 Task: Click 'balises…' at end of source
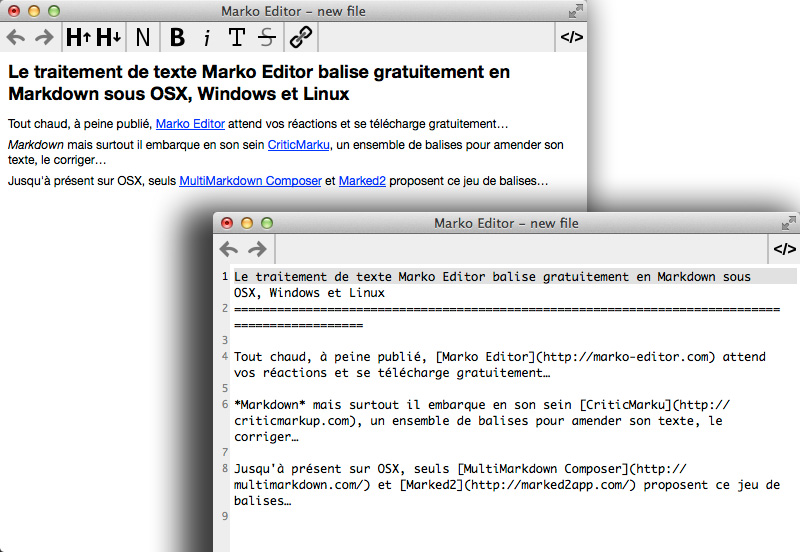click(262, 500)
